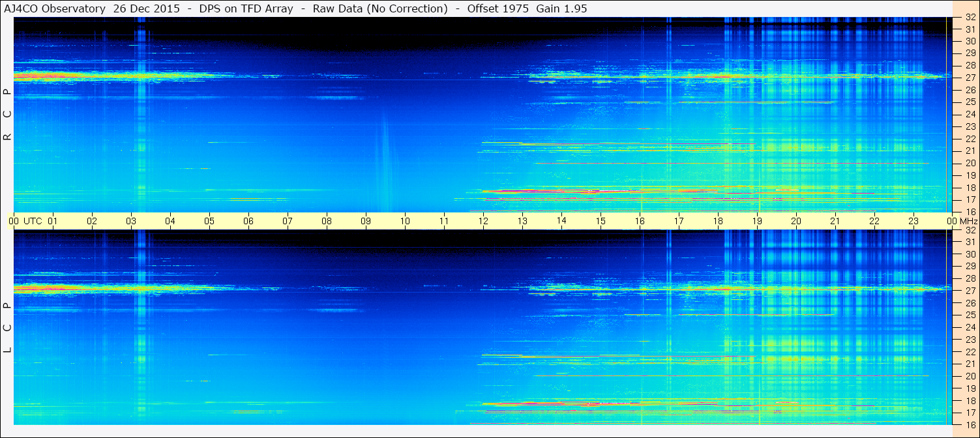The image size is (980, 438).
Task: Click 19 MHz tick on LCP frequency scale
Action: [x=970, y=388]
